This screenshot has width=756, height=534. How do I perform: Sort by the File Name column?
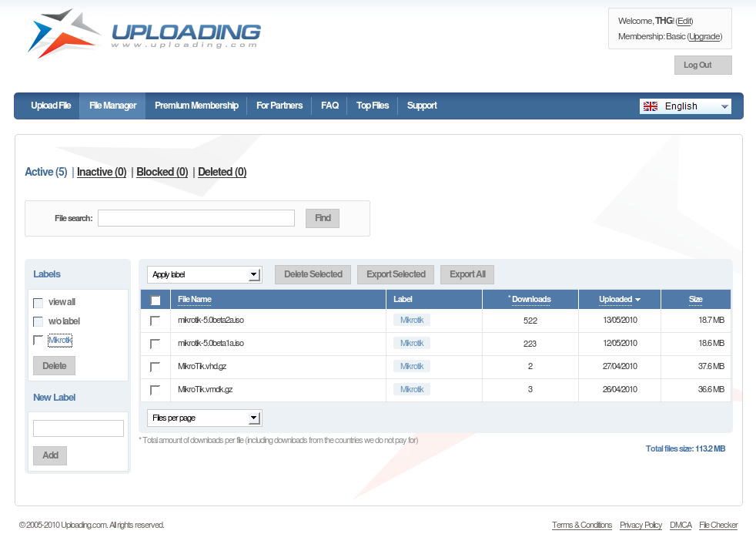pos(194,299)
